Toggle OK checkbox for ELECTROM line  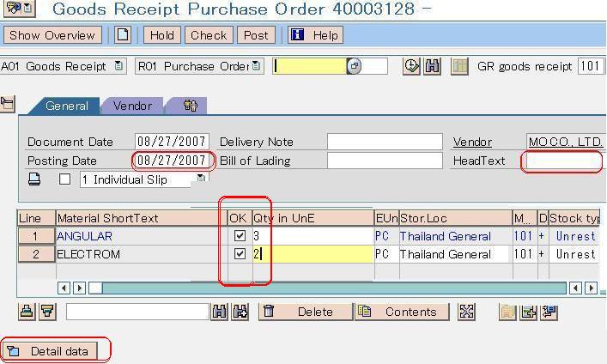[x=240, y=253]
